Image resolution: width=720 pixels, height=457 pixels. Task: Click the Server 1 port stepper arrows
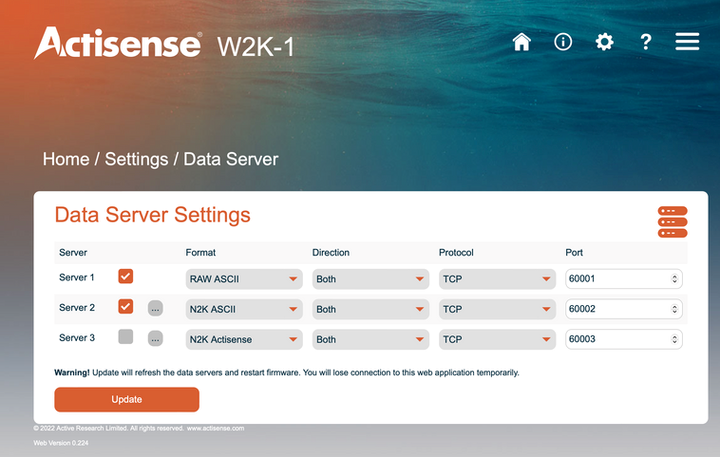675,279
